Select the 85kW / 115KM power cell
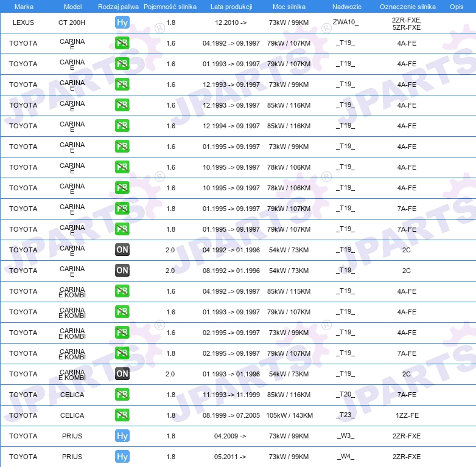Viewport: 476px width, 467px height. 289,291
